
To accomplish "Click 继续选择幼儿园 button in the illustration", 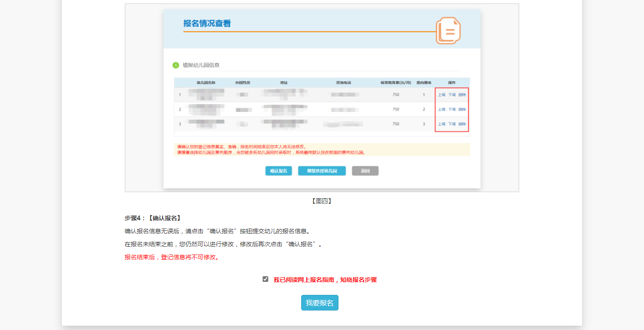I will pos(322,171).
